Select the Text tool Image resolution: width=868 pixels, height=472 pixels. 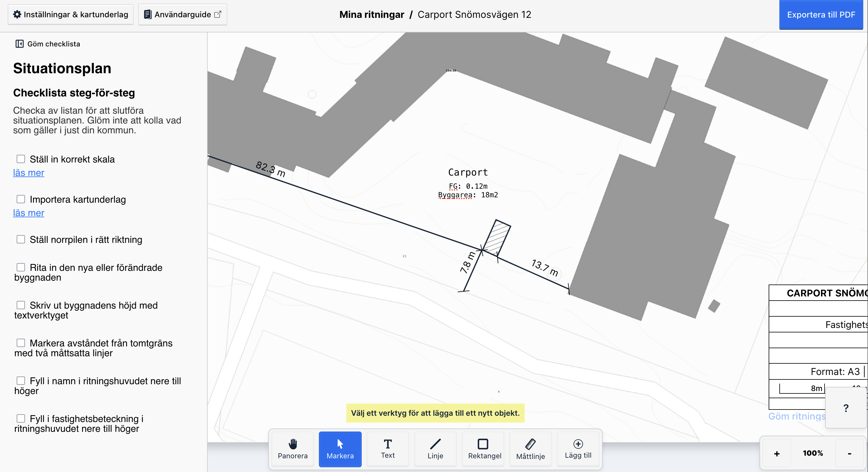click(388, 449)
